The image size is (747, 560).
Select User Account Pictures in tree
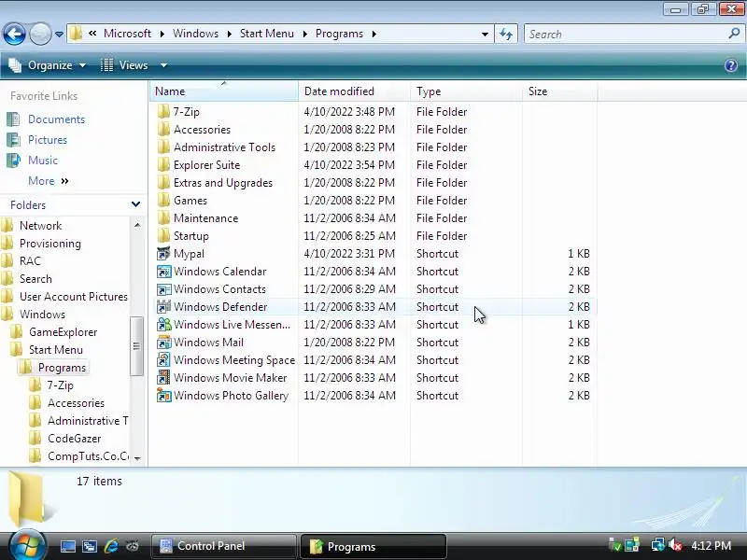(74, 297)
